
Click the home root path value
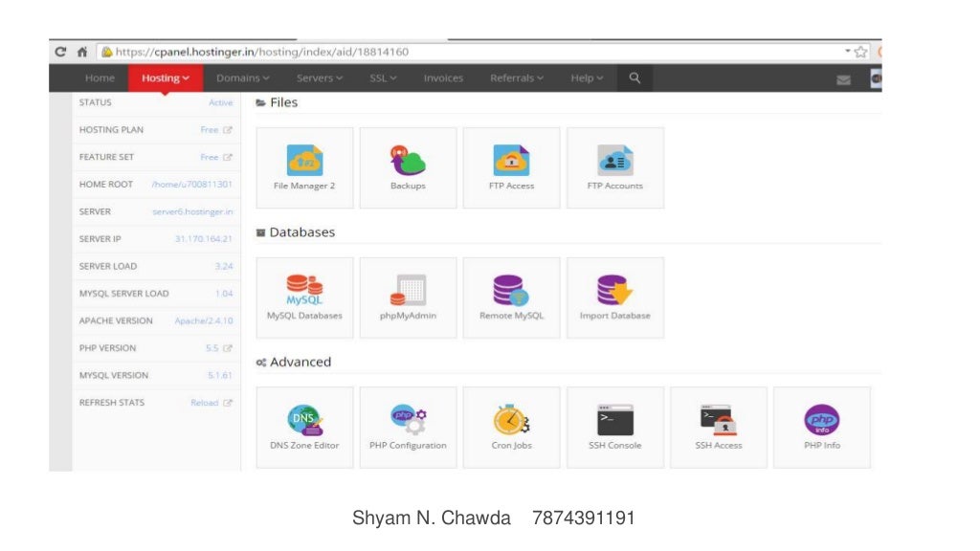coord(191,185)
